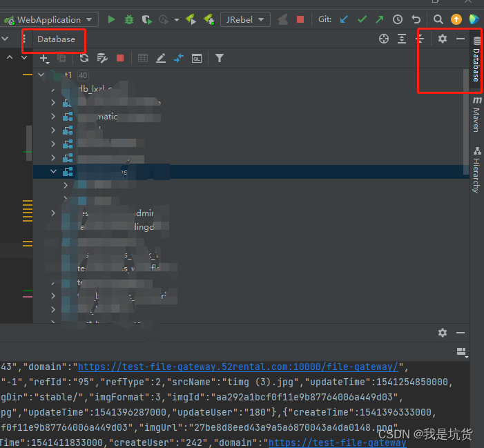Expand the first child under the selected schema
This screenshot has width=484, height=448.
[x=66, y=185]
